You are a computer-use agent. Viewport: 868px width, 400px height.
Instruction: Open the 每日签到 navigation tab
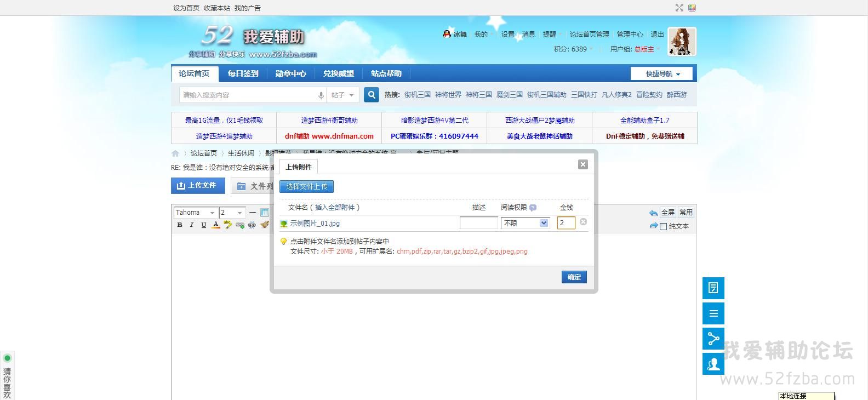[x=243, y=73]
